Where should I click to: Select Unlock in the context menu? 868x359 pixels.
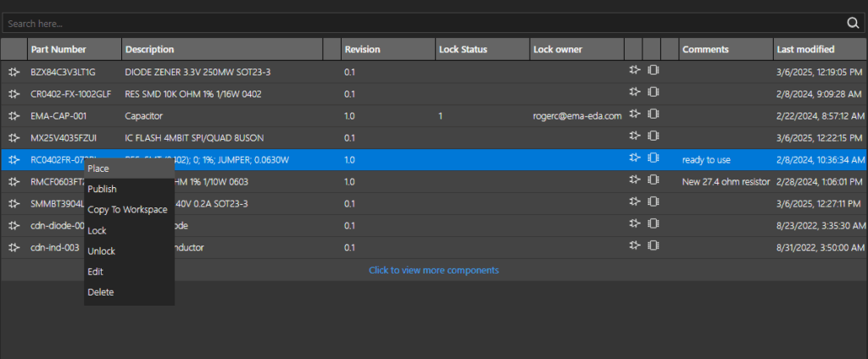click(101, 251)
